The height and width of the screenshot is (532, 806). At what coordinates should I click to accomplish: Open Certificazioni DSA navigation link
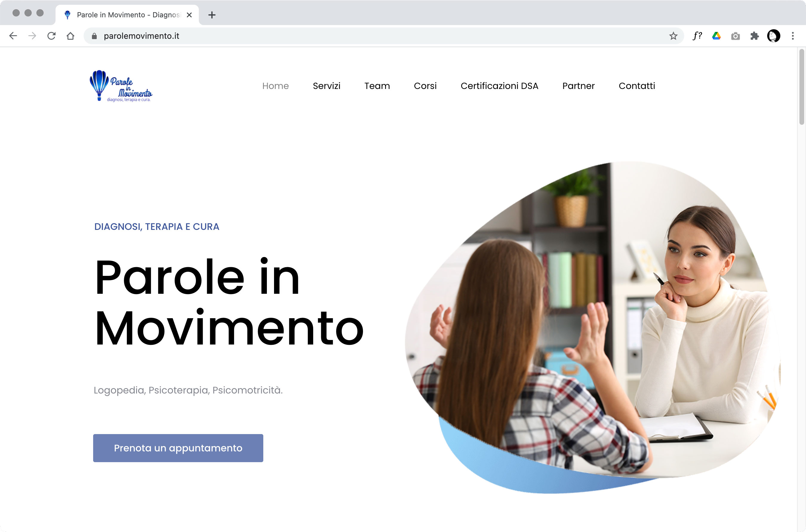(499, 86)
